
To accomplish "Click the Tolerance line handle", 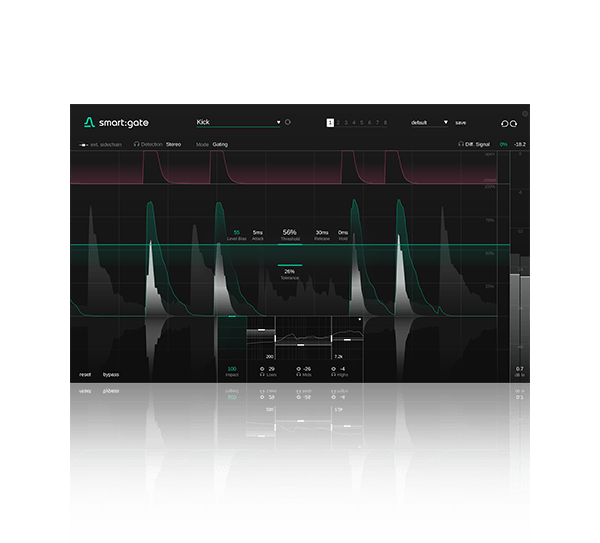I will [x=290, y=265].
